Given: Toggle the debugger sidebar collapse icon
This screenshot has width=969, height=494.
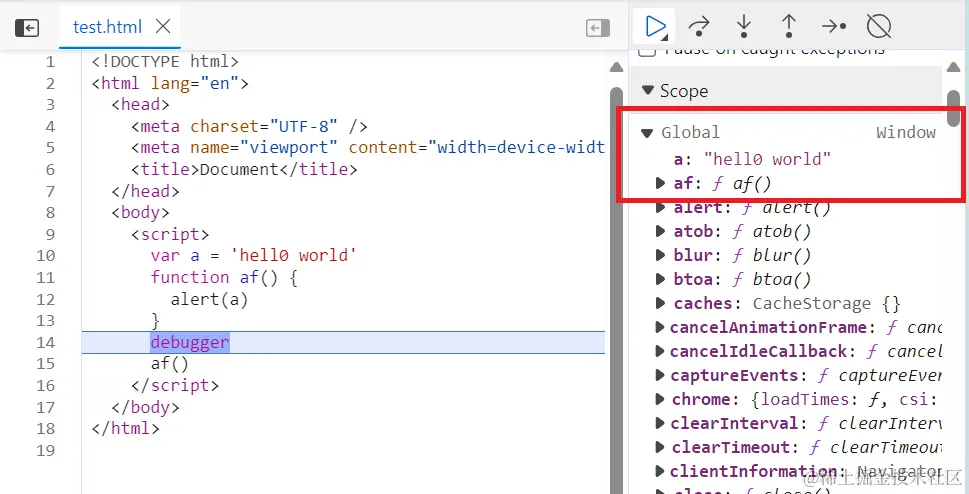Looking at the screenshot, I should pyautogui.click(x=598, y=28).
